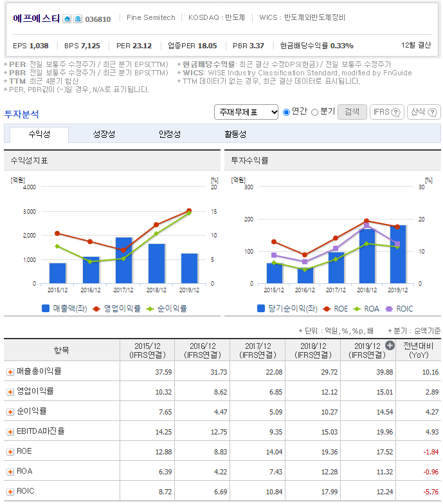Click the phone icon next to stock code

(78, 19)
